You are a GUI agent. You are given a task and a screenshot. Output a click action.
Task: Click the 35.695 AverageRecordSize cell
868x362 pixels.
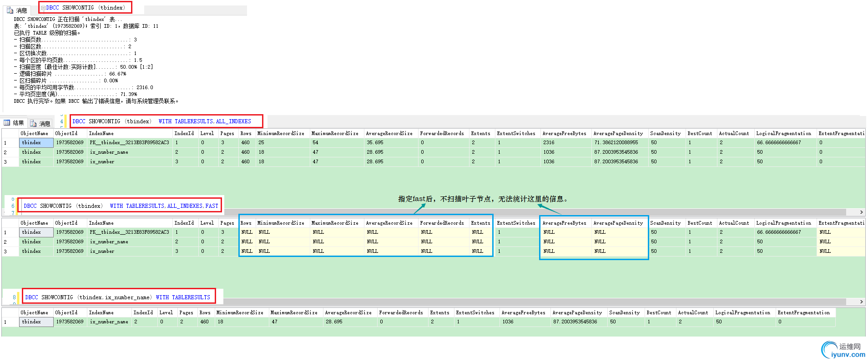pos(391,142)
